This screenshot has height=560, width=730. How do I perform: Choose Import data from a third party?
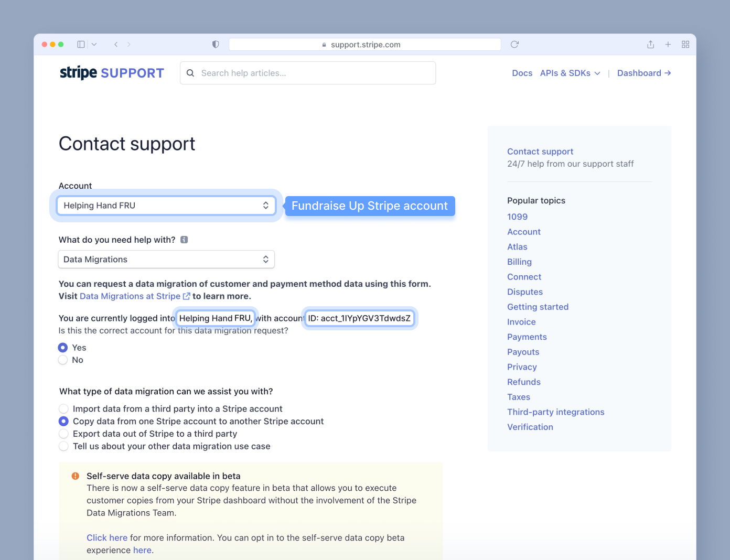pyautogui.click(x=63, y=408)
